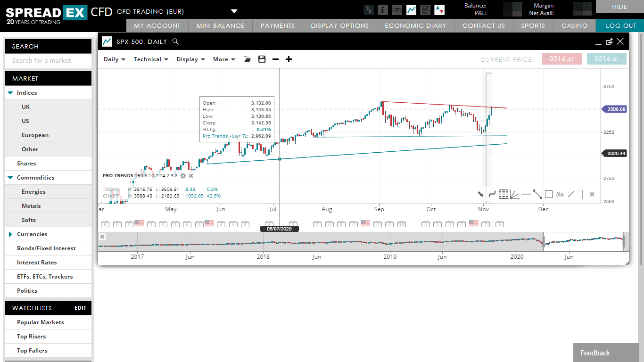This screenshot has height=362, width=644.
Task: Toggle the highlighted chart icon in header
Action: [x=411, y=9]
